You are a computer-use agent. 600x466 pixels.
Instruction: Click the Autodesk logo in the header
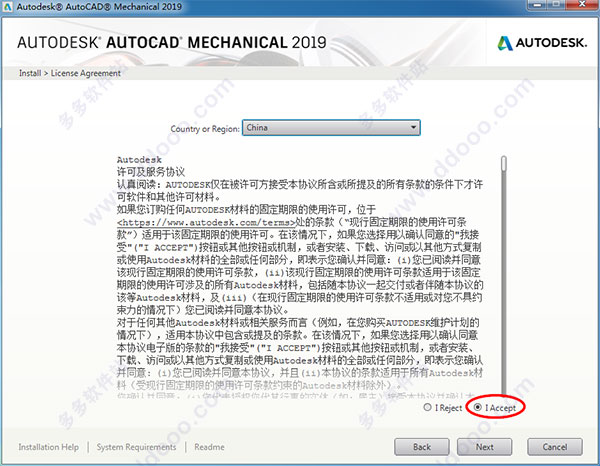[542, 43]
